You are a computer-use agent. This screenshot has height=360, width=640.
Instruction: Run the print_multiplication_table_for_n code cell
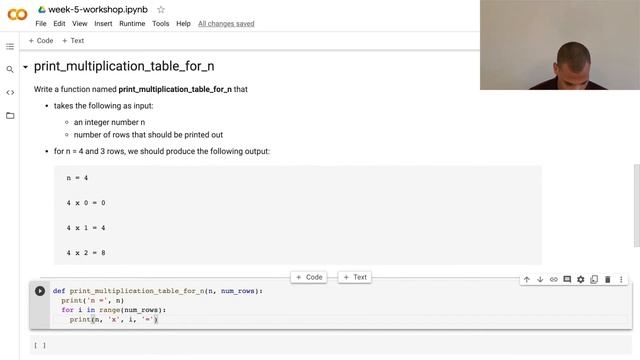(x=40, y=291)
